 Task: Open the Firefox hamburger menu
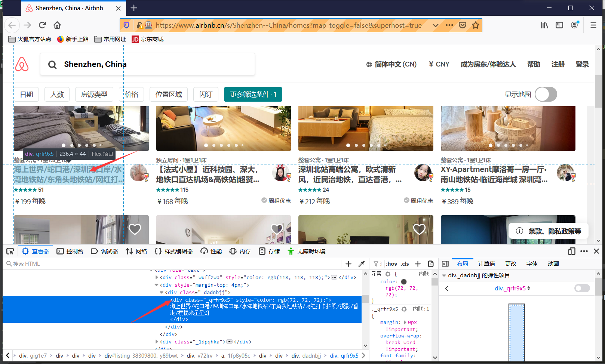pos(593,25)
